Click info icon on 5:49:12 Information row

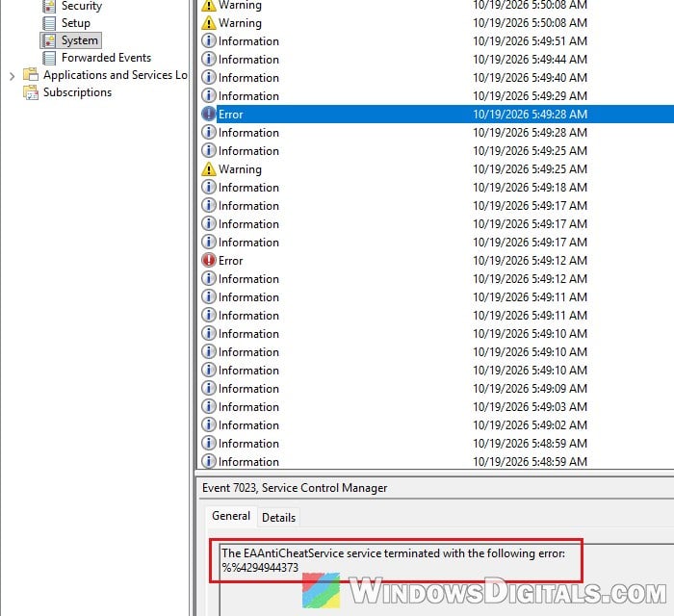(x=209, y=279)
